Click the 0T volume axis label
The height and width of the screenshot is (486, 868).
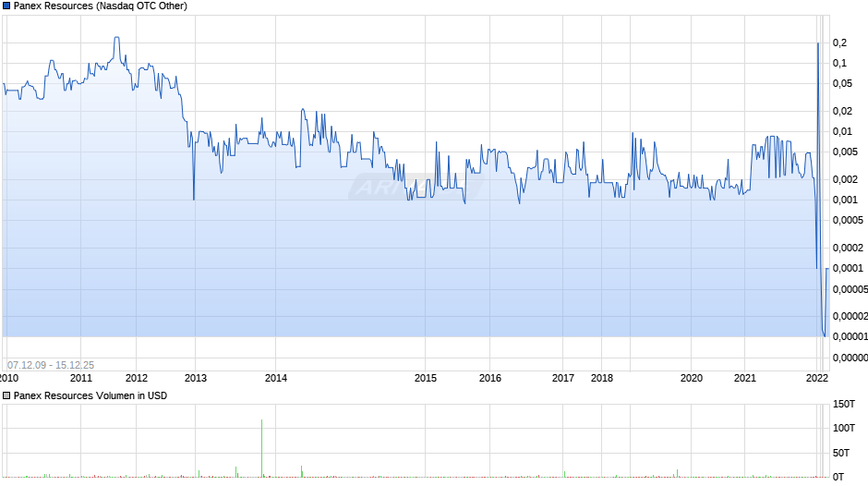[x=838, y=477]
